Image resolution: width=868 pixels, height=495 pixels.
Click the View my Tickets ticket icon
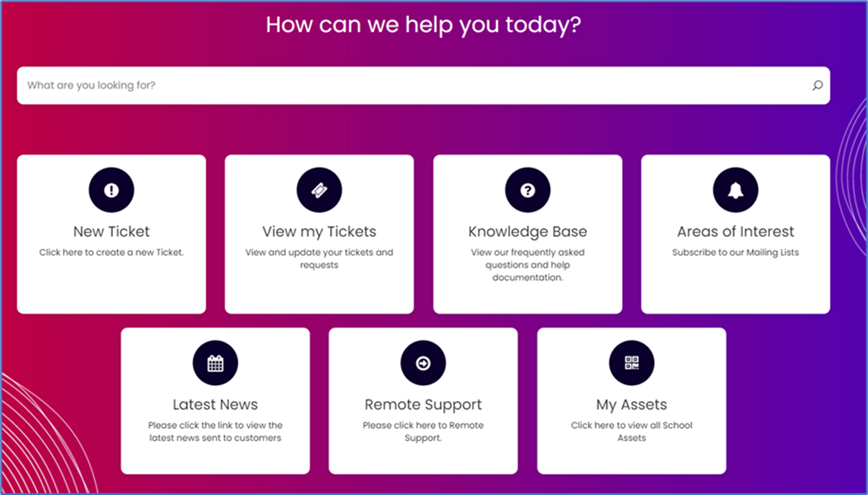point(319,190)
